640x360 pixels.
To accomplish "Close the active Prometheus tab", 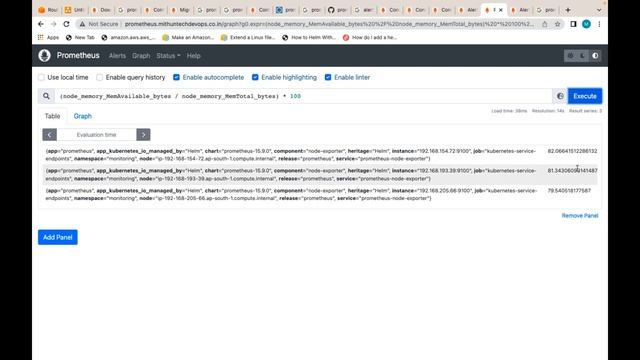I will click(x=501, y=10).
